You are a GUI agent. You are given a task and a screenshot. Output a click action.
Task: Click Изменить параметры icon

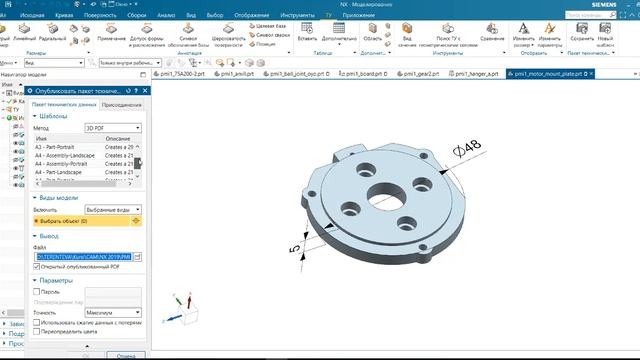point(549,35)
